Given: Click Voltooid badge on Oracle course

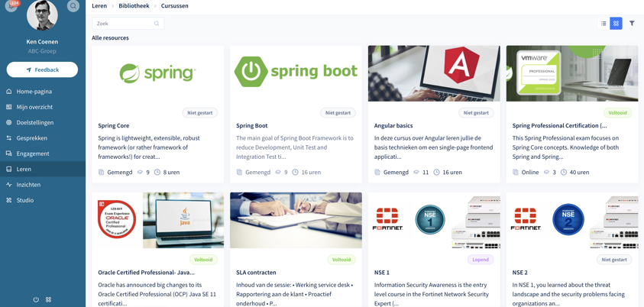Looking at the screenshot, I should click(203, 260).
